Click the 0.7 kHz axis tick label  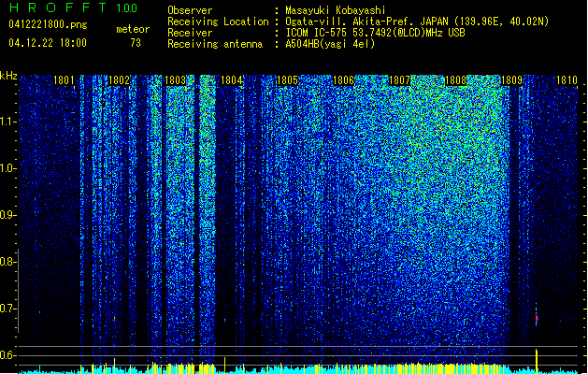7,309
